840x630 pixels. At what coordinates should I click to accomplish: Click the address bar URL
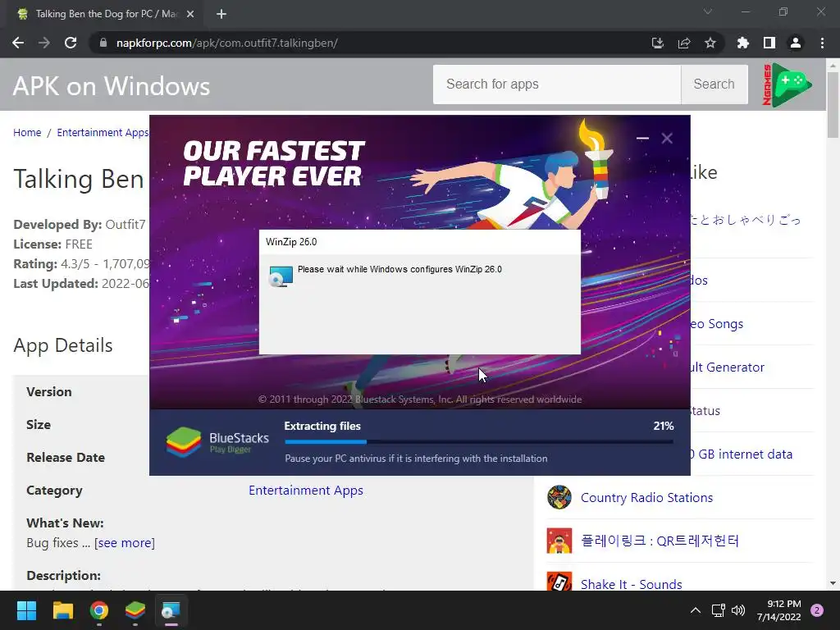click(x=227, y=43)
